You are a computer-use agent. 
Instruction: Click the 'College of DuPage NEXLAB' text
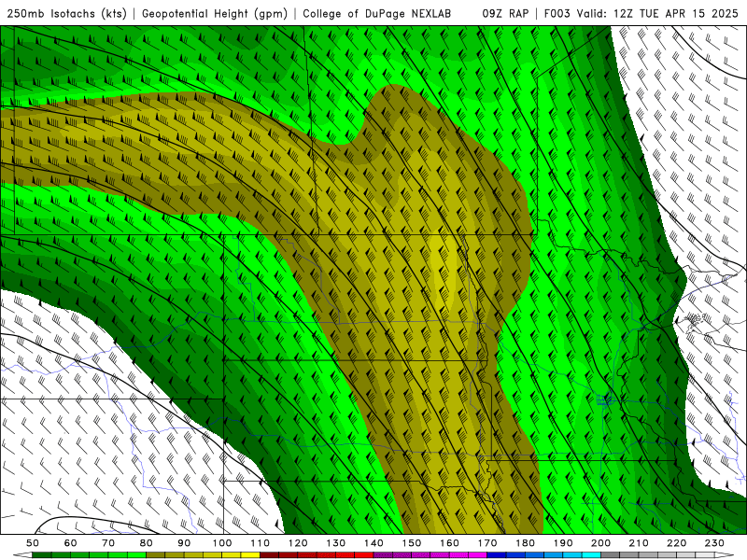377,13
